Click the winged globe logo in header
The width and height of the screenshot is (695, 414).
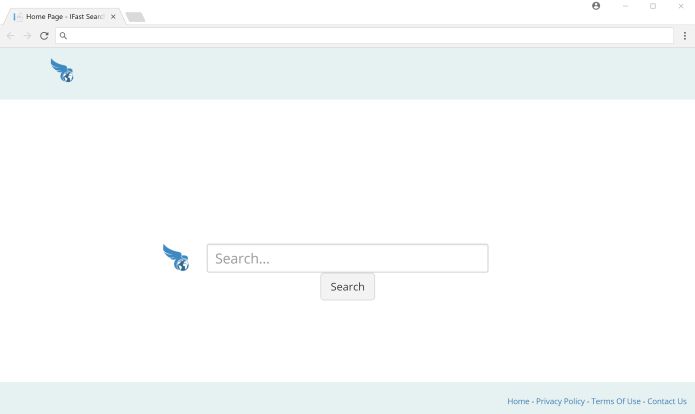tap(62, 70)
